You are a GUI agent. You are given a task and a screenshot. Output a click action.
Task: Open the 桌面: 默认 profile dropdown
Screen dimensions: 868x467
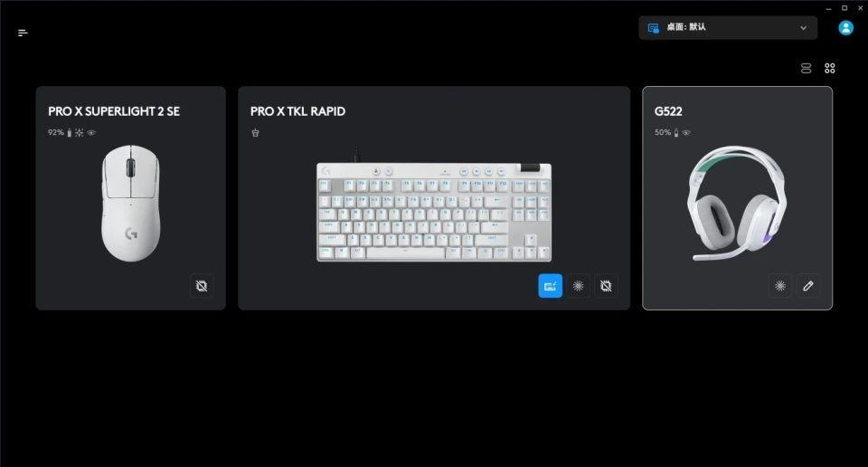click(728, 28)
